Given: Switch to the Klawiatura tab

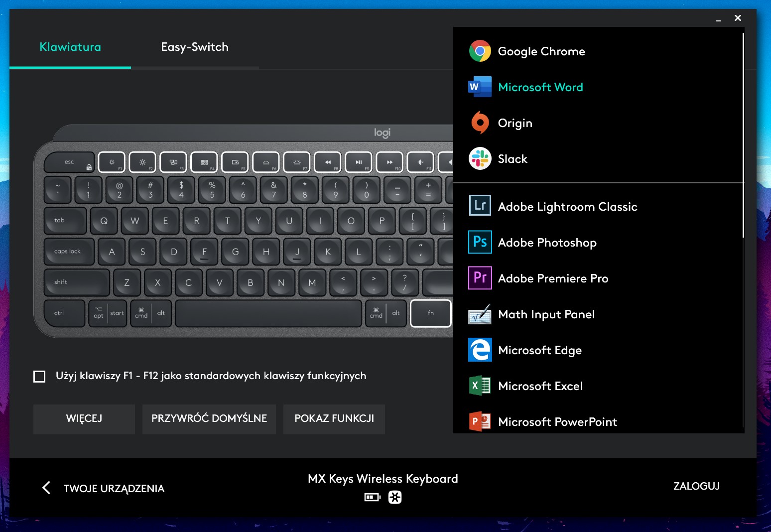Looking at the screenshot, I should [x=70, y=47].
